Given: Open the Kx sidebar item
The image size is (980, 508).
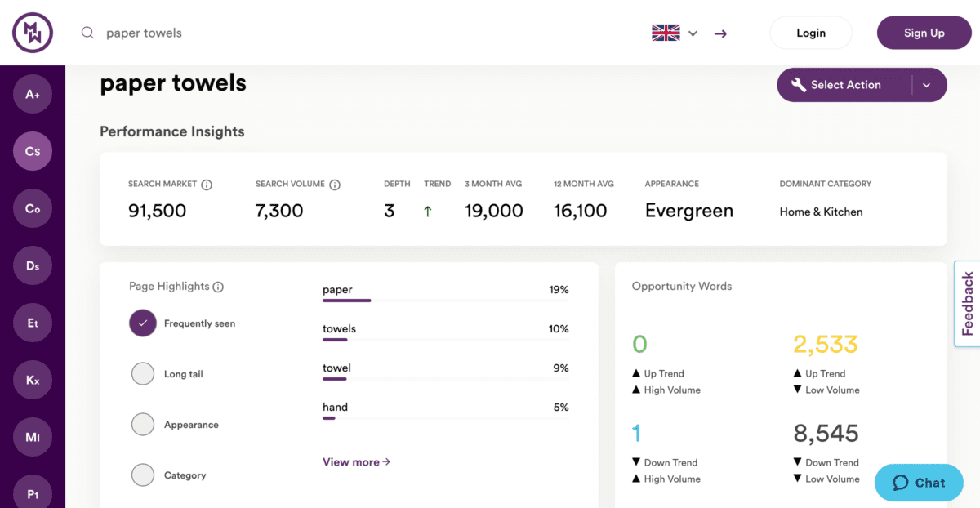Looking at the screenshot, I should [x=33, y=380].
